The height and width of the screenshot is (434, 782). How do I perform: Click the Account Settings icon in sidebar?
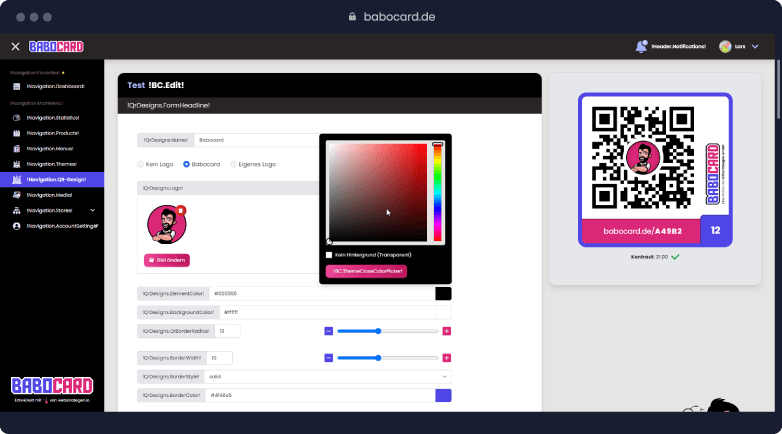tap(16, 226)
